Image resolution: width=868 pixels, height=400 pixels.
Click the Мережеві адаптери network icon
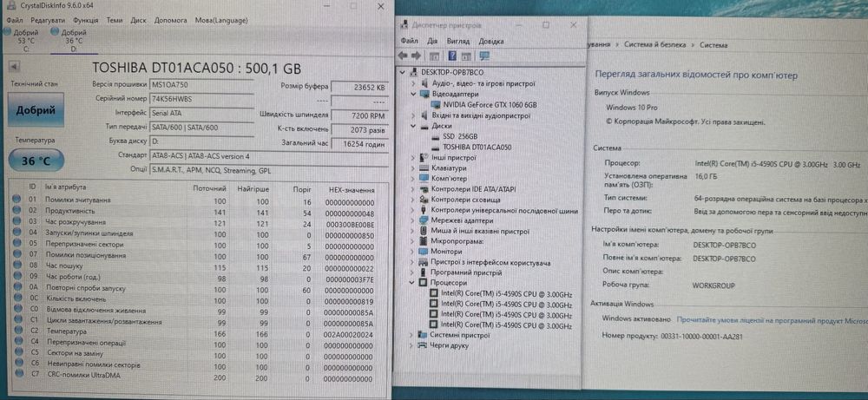click(x=424, y=220)
